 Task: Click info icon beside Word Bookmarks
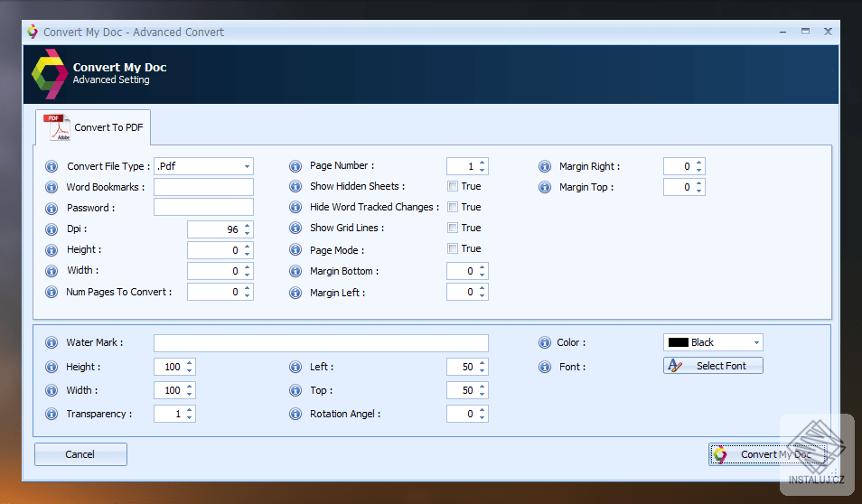pos(52,188)
